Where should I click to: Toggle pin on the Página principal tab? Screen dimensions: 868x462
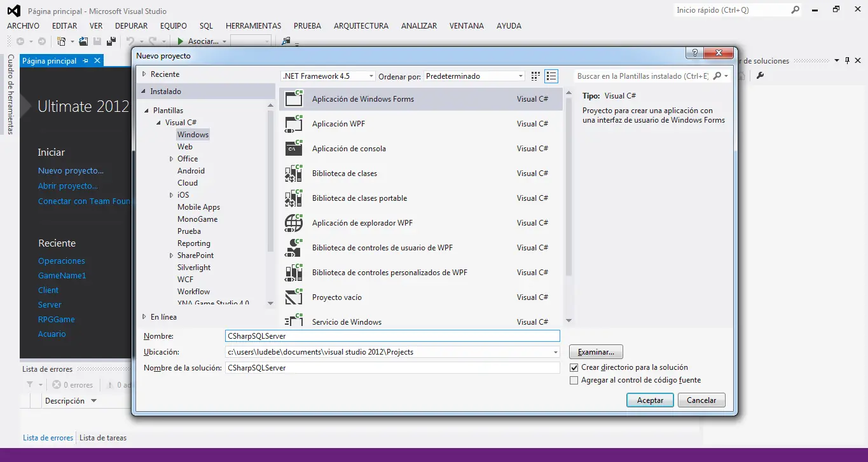point(86,61)
